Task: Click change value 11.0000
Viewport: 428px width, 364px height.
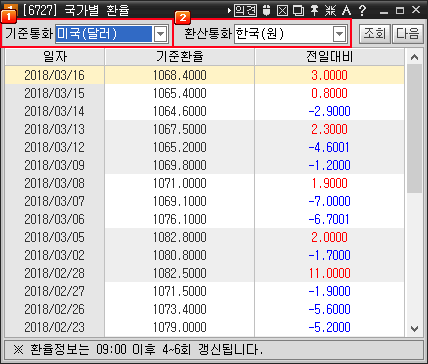Action: pyautogui.click(x=330, y=273)
